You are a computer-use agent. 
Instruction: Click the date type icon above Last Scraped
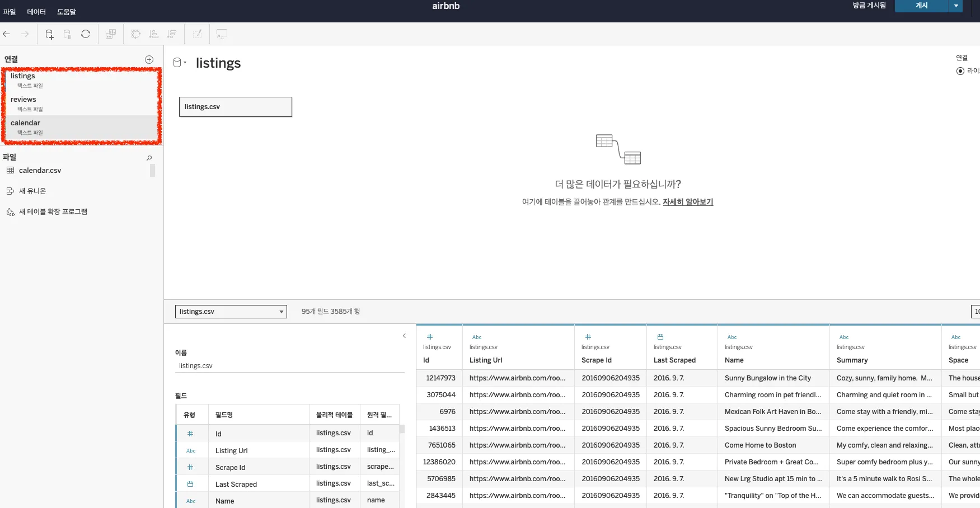[660, 337]
